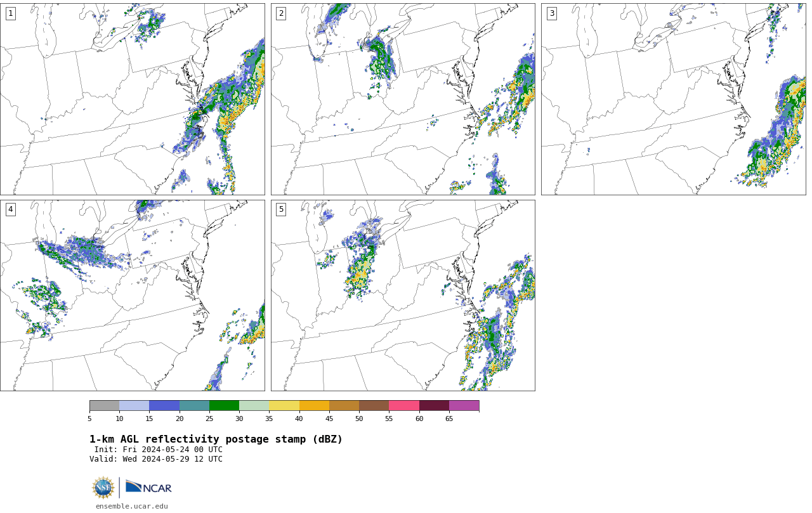Open ensemble member 5 reflectivity map
This screenshot has height=513, width=812.
[x=403, y=295]
